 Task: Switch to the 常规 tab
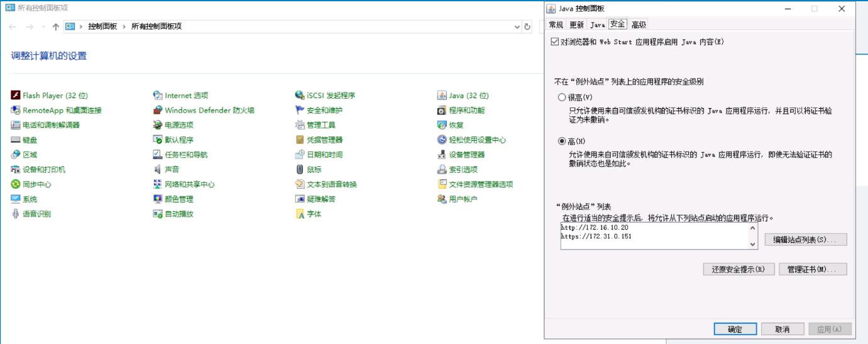tap(556, 25)
